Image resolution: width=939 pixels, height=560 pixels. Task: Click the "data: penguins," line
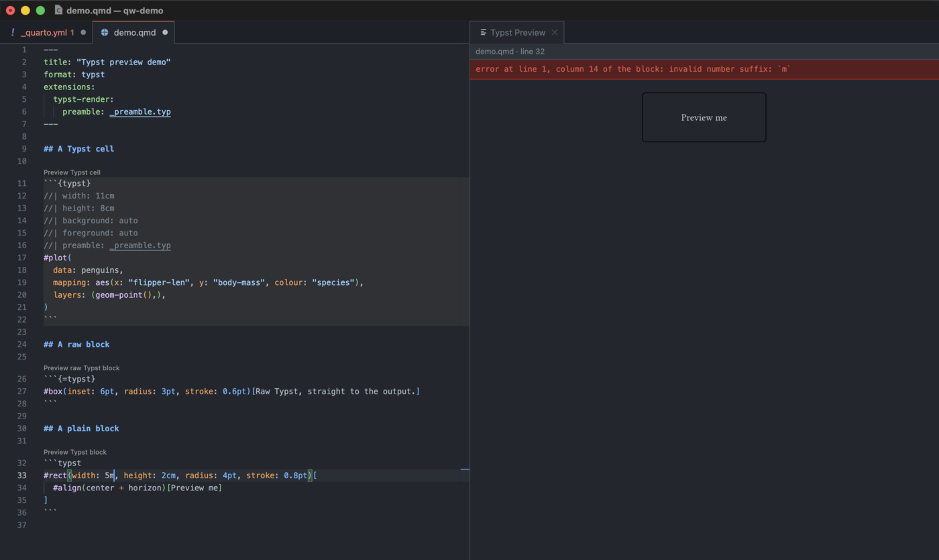point(89,270)
